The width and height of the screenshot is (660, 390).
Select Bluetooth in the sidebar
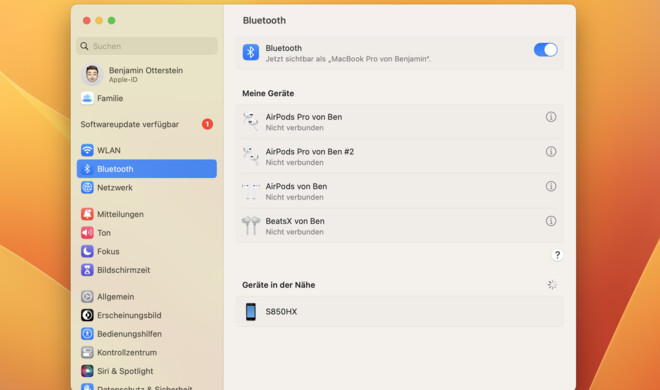click(147, 169)
